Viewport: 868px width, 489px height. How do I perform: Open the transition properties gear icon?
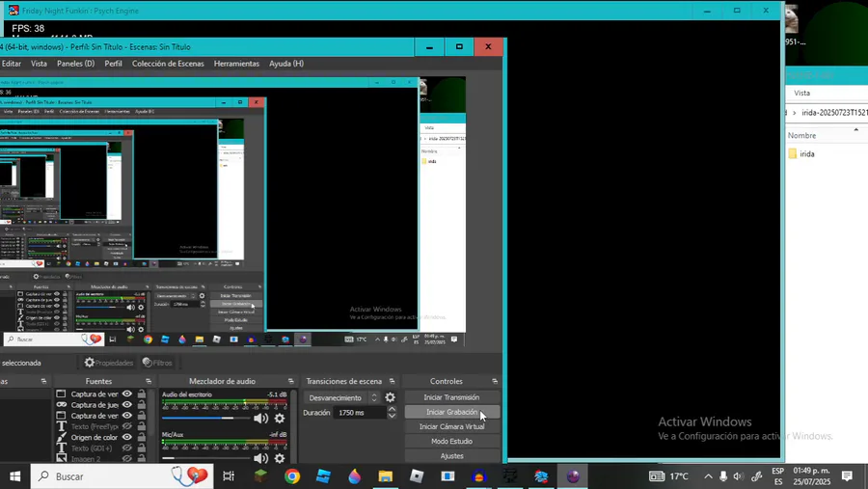tap(391, 397)
